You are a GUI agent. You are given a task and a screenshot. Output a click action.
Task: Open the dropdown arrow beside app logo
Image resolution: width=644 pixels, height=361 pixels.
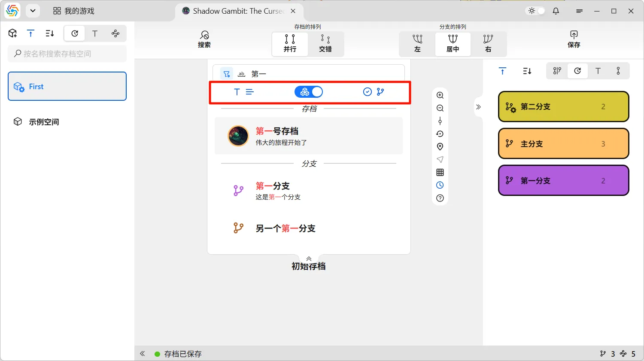click(33, 11)
